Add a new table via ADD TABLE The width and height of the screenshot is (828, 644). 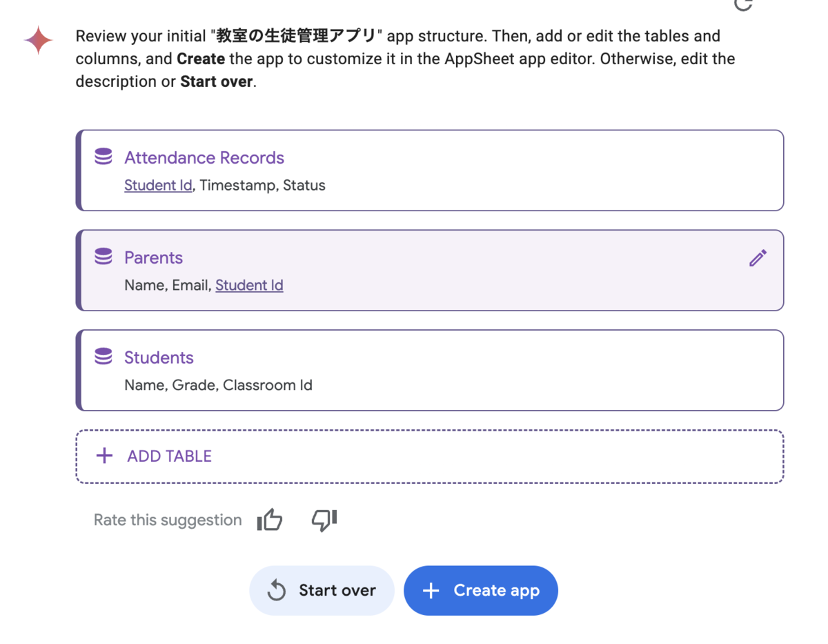tap(430, 456)
